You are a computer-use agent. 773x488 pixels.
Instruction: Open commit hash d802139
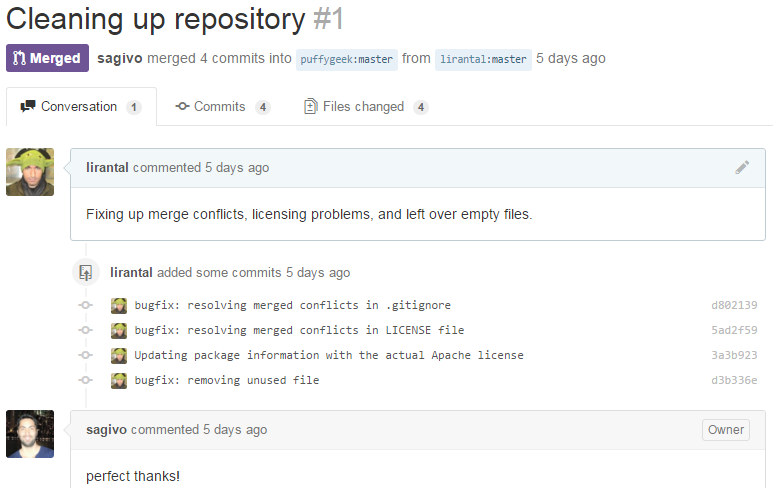tap(733, 305)
